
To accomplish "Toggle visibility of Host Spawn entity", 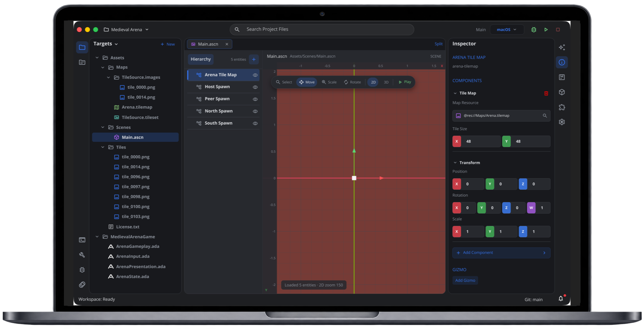I will coord(255,87).
